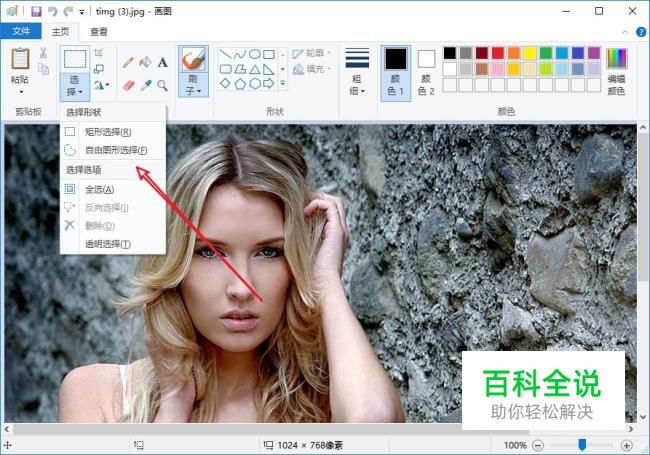The width and height of the screenshot is (650, 455).
Task: Select the Magnifier tool
Action: tap(162, 86)
